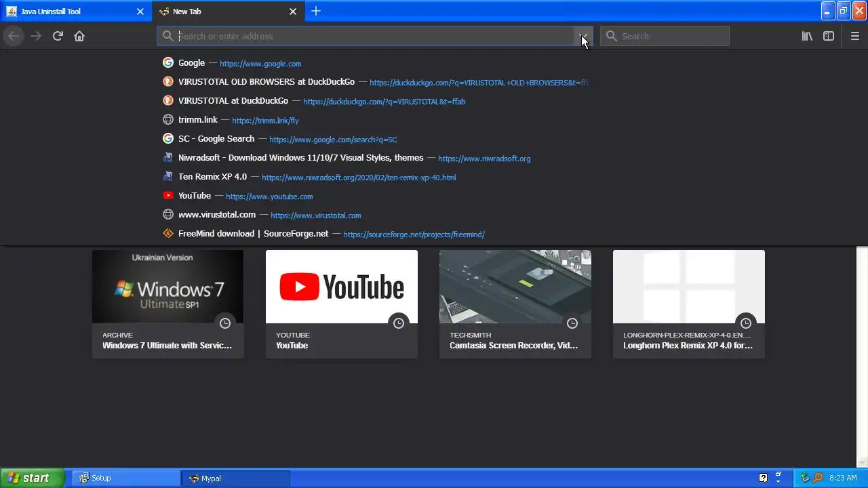Click history clock icon on Camtasia card
Image resolution: width=868 pixels, height=488 pixels.
tap(572, 323)
